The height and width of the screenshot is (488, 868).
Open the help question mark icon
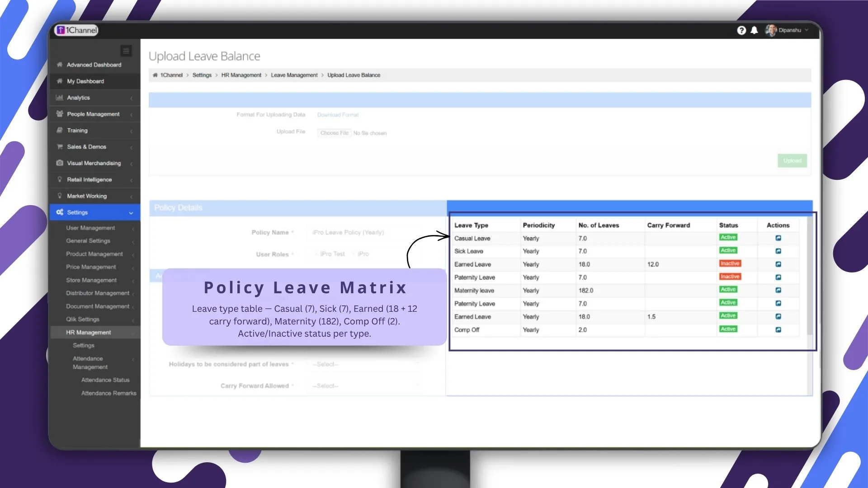pyautogui.click(x=742, y=30)
